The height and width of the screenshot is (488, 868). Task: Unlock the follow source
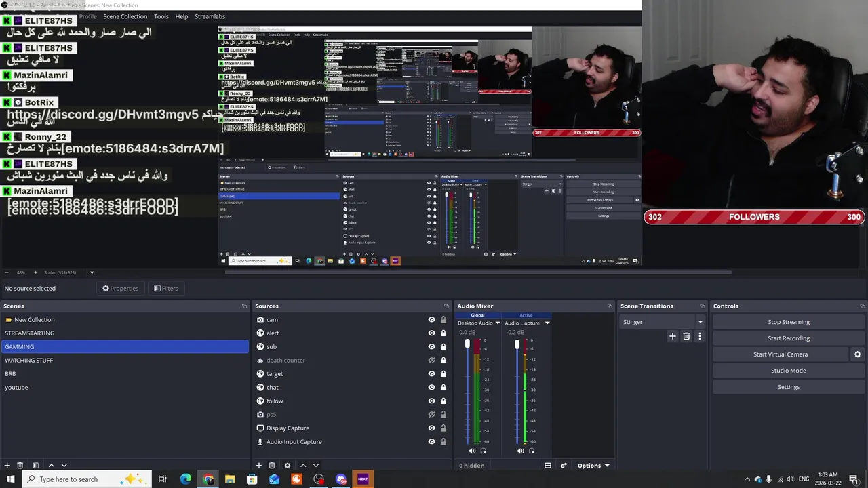point(443,401)
